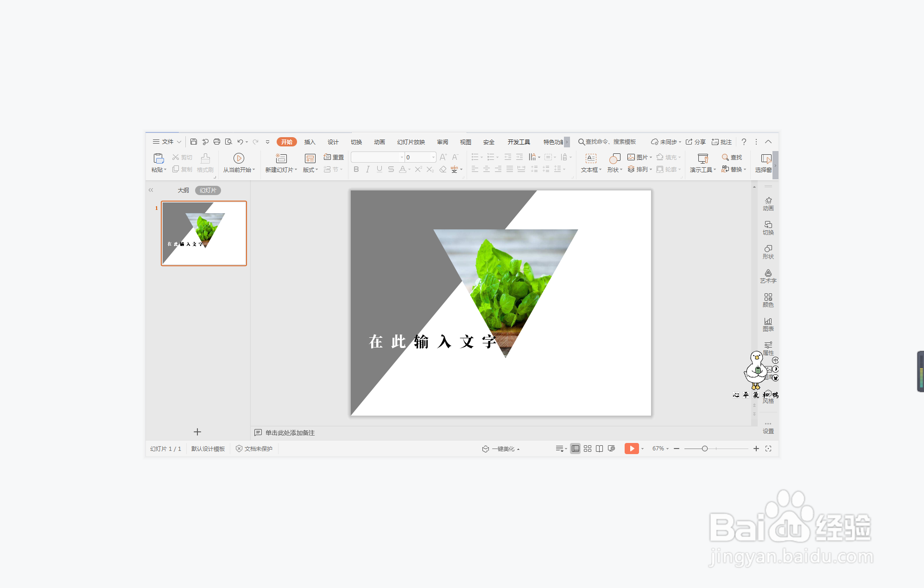Image resolution: width=924 pixels, height=588 pixels.
Task: Open the Selection Pane (选择窗) icon
Action: click(x=766, y=158)
